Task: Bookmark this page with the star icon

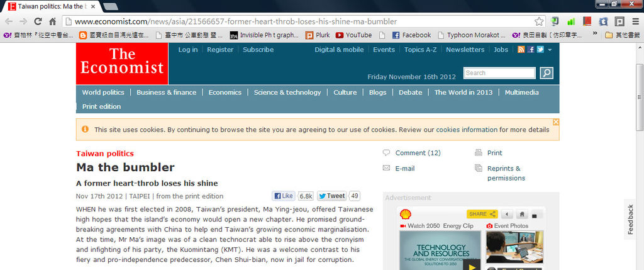Action: (x=538, y=21)
